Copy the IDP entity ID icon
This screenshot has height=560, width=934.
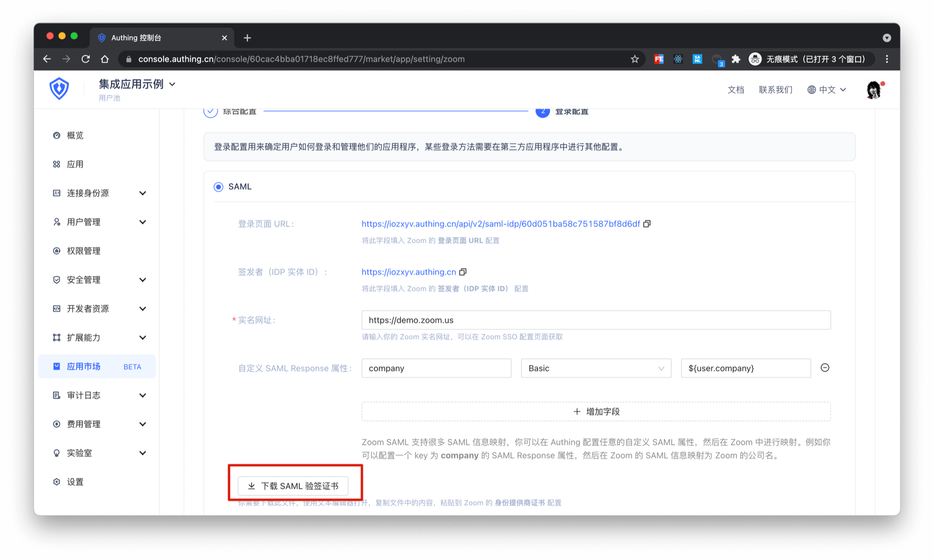pos(463,272)
